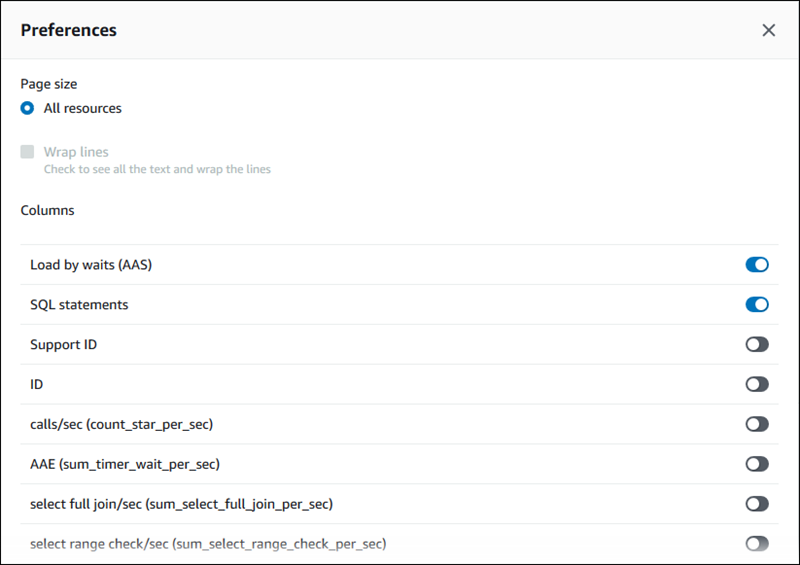The image size is (800, 565).
Task: Disable the SQL statements toggle switch
Action: [757, 304]
